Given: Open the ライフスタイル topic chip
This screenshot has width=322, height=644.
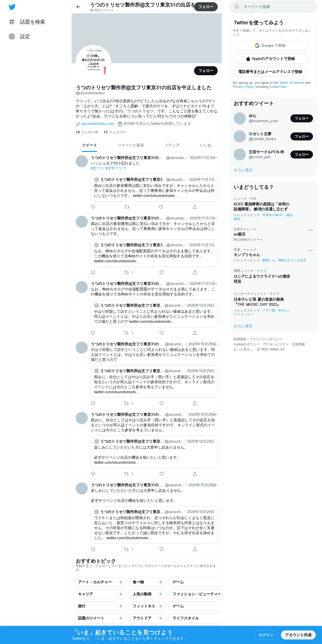Looking at the screenshot, I should [195, 618].
